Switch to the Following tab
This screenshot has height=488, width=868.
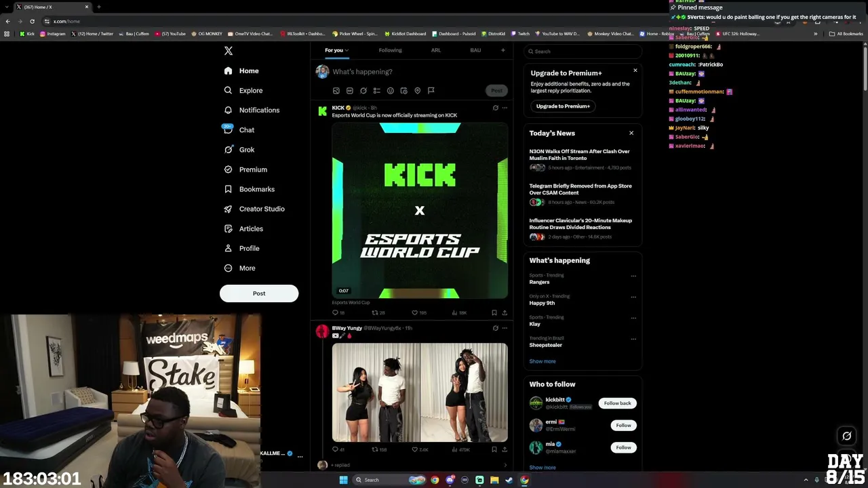(x=391, y=50)
